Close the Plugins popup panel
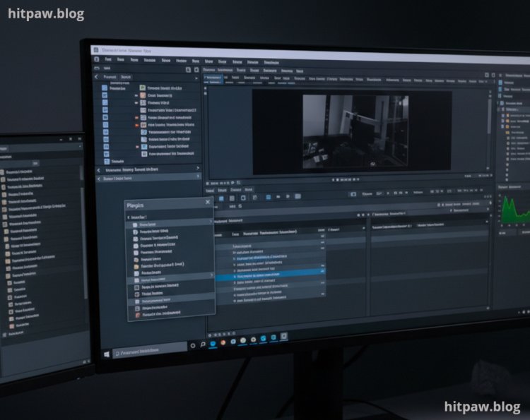Screen dimensions: 530x420 (x=208, y=203)
